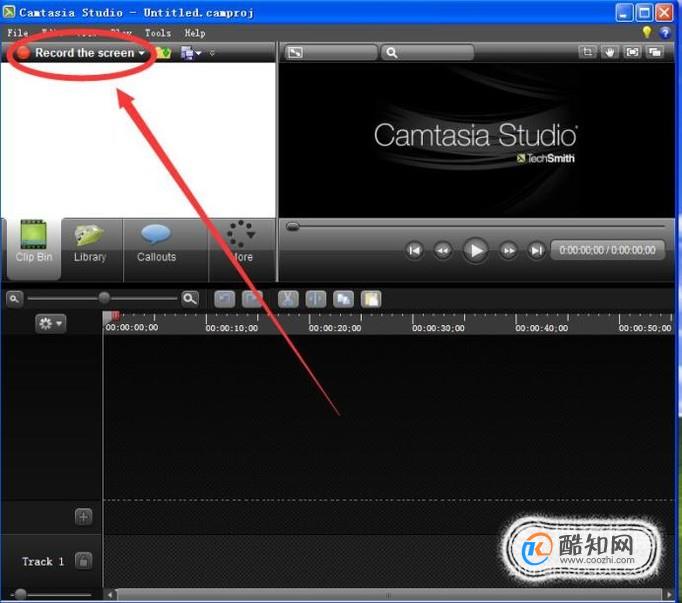The height and width of the screenshot is (603, 682).
Task: Jump to next clip button
Action: (x=536, y=251)
